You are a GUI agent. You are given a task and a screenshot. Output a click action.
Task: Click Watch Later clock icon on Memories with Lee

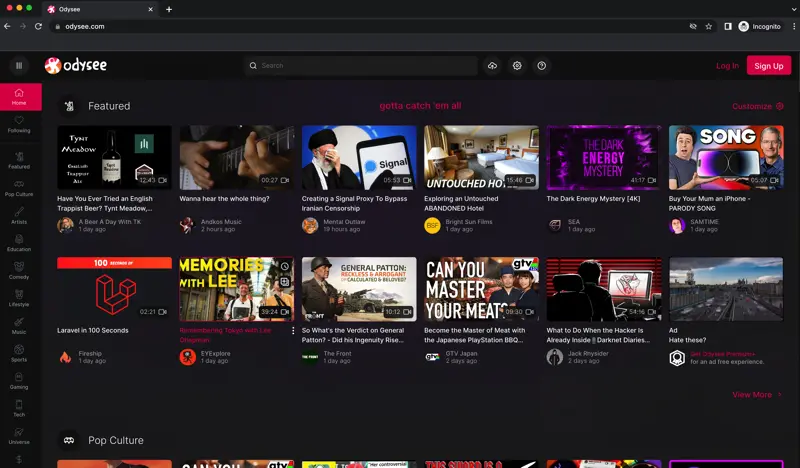285,266
